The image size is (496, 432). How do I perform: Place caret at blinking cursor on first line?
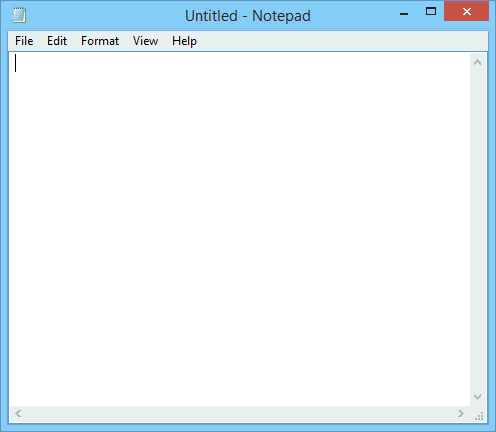point(15,63)
